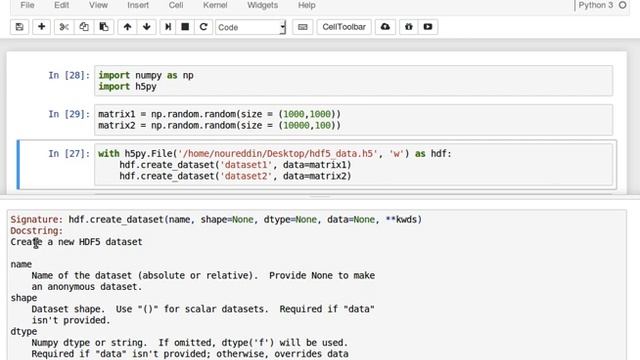640x360 pixels.
Task: Click the In [27] prompt label
Action: click(69, 153)
